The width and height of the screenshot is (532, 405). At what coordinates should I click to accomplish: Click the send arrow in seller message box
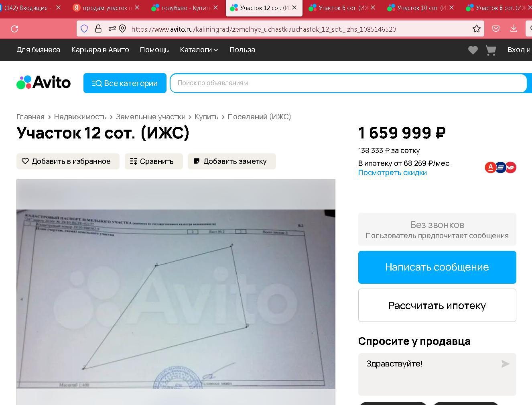505,364
